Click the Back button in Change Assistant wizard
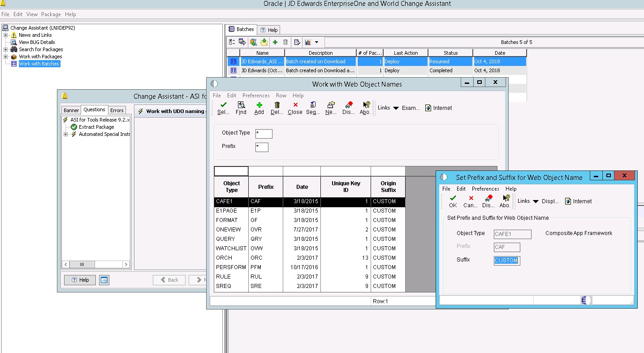Viewport: 644px width, 353px height. (x=169, y=279)
